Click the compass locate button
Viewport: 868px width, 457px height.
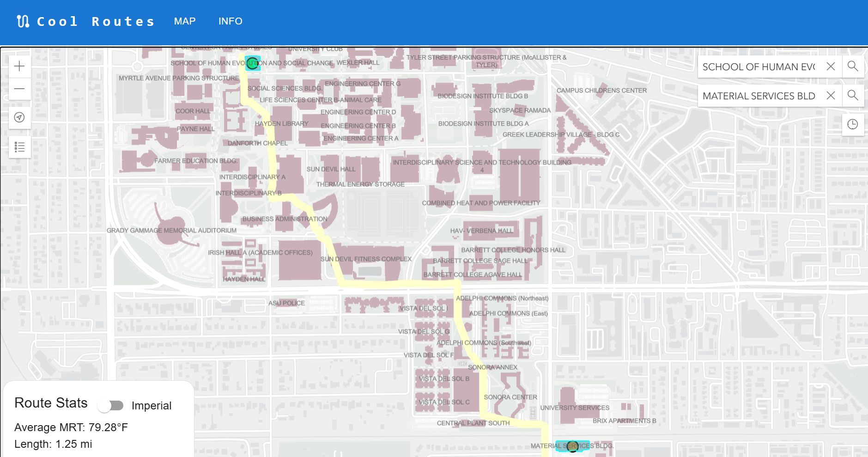pos(19,117)
